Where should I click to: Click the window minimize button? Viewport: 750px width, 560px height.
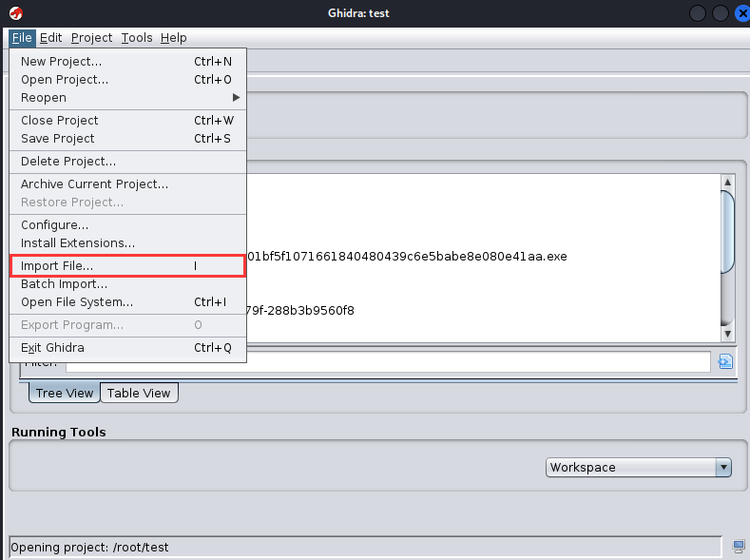click(x=698, y=13)
